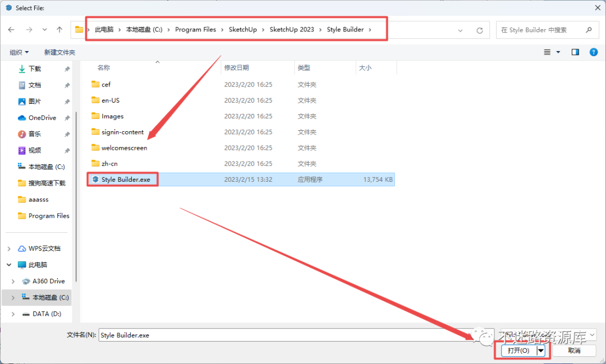Expand the WPS云文档 tree node

point(9,248)
